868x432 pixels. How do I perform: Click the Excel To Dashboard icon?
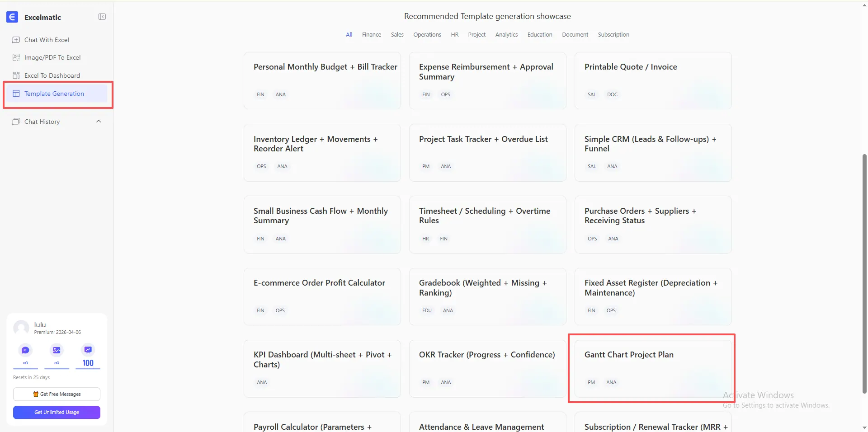tap(16, 75)
